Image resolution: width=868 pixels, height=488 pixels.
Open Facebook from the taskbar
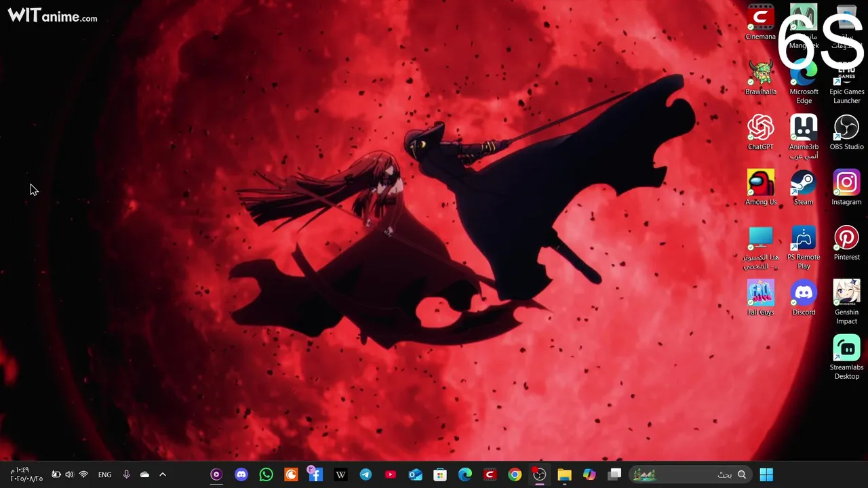point(315,474)
